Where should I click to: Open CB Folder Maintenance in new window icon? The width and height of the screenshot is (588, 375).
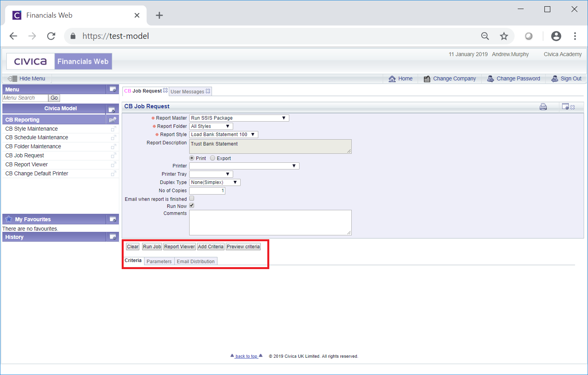[x=113, y=146]
